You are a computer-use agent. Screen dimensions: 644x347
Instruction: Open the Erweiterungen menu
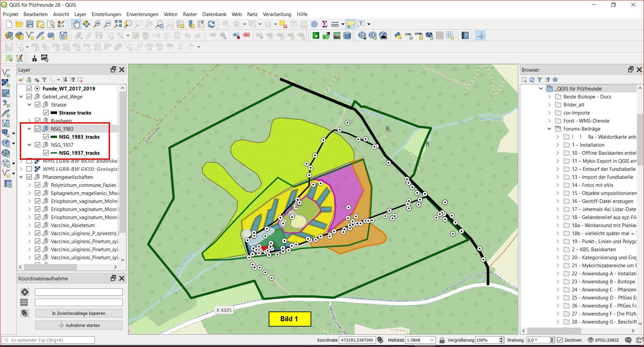(142, 14)
